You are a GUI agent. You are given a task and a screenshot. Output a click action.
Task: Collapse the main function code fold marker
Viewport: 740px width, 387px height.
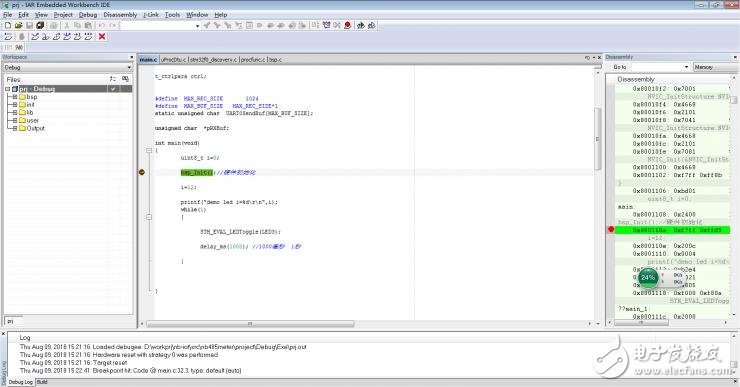point(149,151)
